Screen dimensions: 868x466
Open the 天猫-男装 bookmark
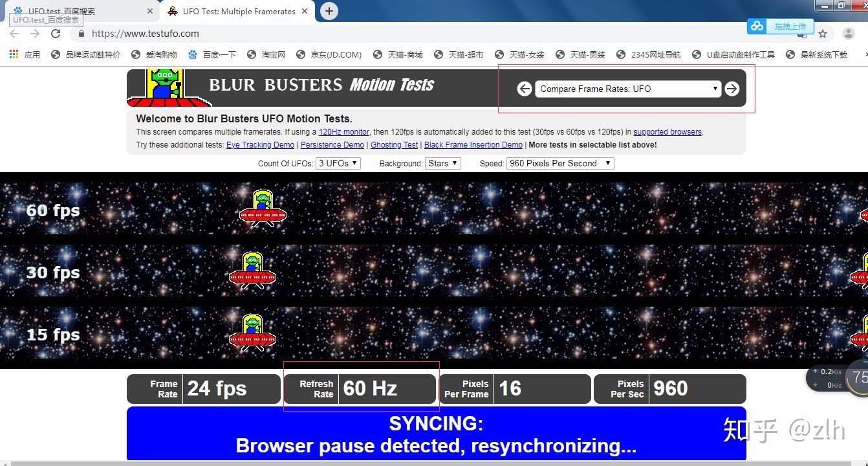point(580,54)
